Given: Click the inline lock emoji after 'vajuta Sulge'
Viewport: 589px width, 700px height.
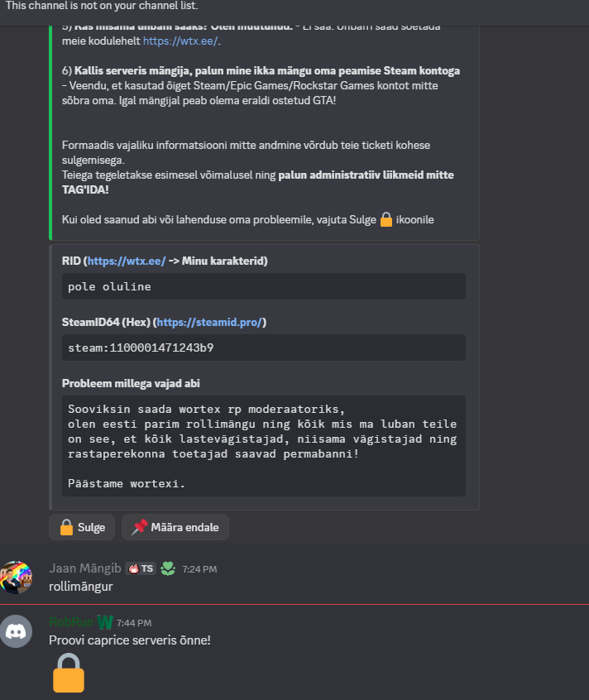Looking at the screenshot, I should point(385,219).
